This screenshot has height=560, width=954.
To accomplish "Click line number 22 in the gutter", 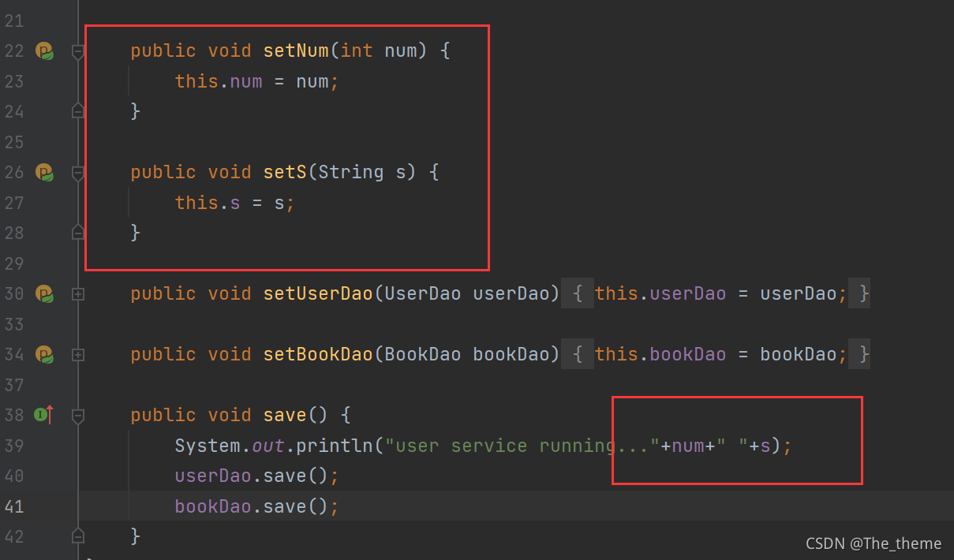I will [14, 51].
